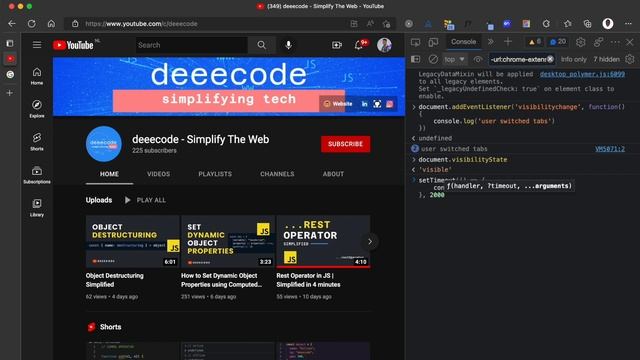
Task: Open the Object Destructuring video thumbnail
Action: tap(133, 242)
